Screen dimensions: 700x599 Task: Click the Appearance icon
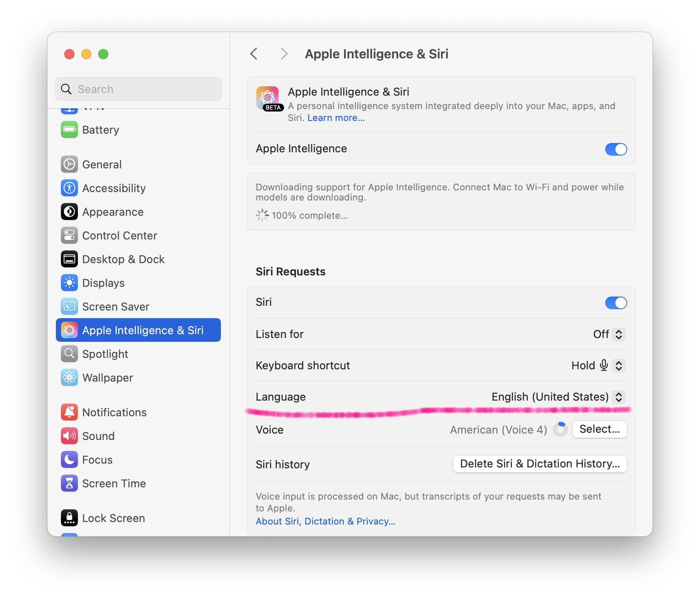click(x=69, y=212)
